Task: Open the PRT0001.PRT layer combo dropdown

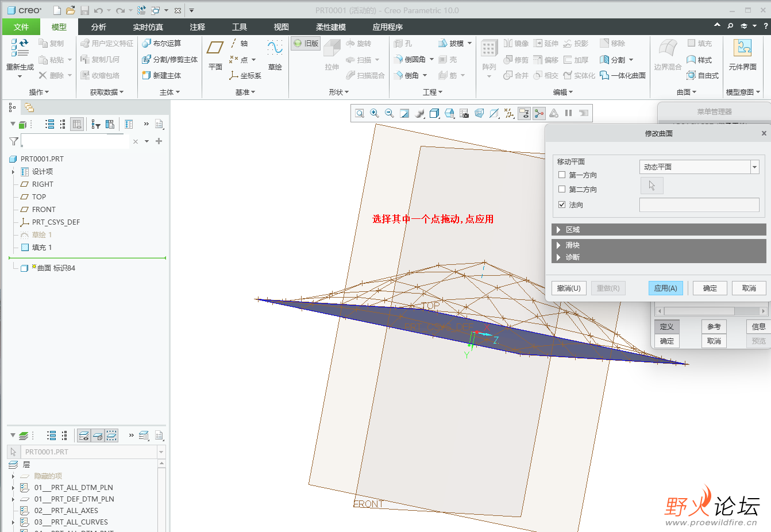Action: tap(161, 452)
